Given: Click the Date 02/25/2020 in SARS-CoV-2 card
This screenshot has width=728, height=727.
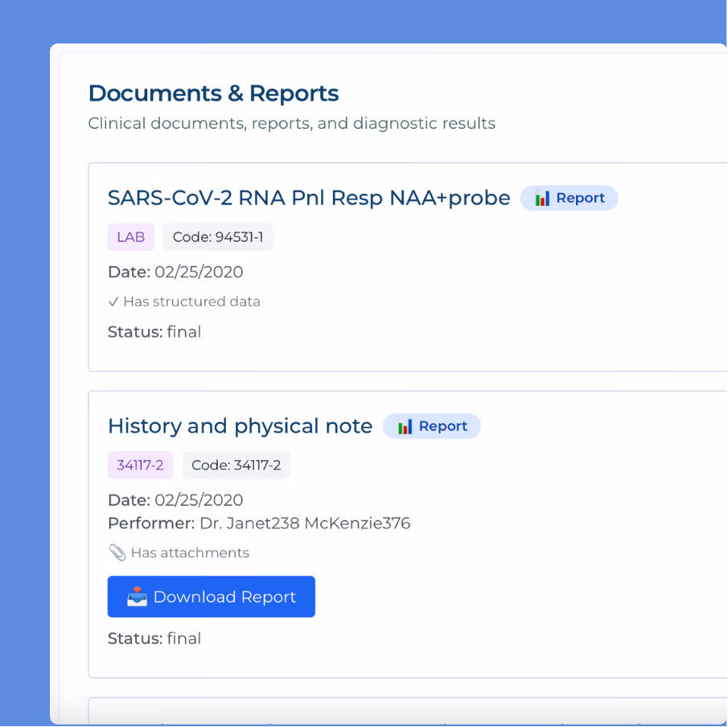Looking at the screenshot, I should tap(175, 272).
